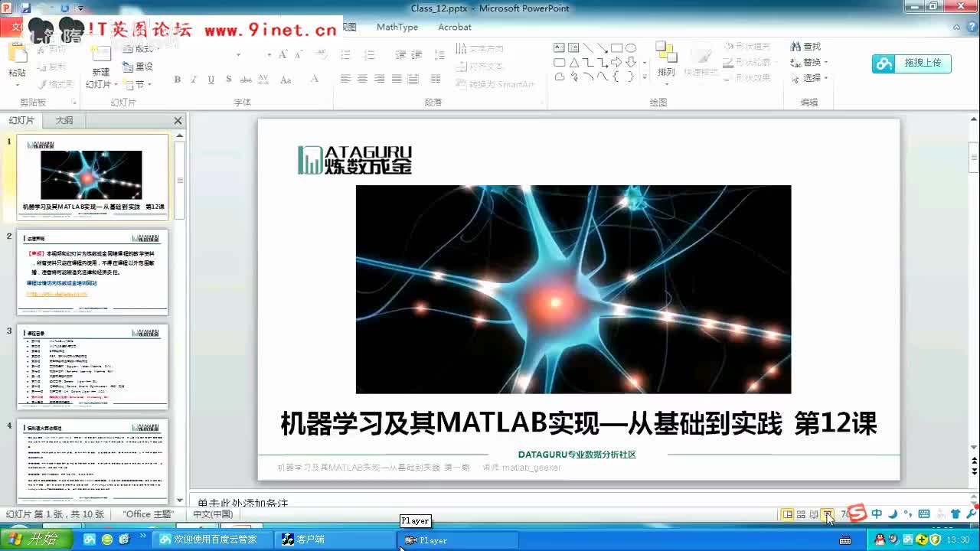
Task: Create a new slide with 新建幻灯片 icon
Action: [100, 67]
